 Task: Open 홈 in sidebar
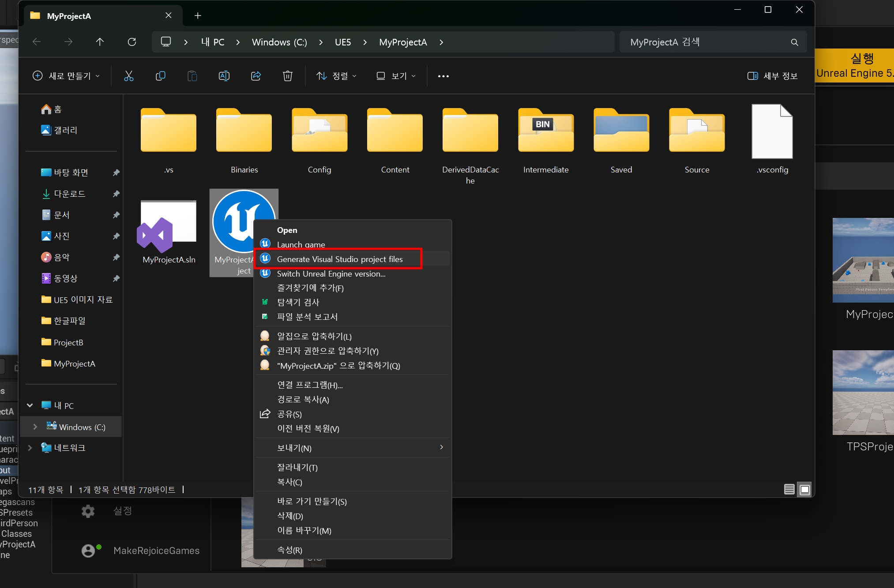[x=57, y=109]
